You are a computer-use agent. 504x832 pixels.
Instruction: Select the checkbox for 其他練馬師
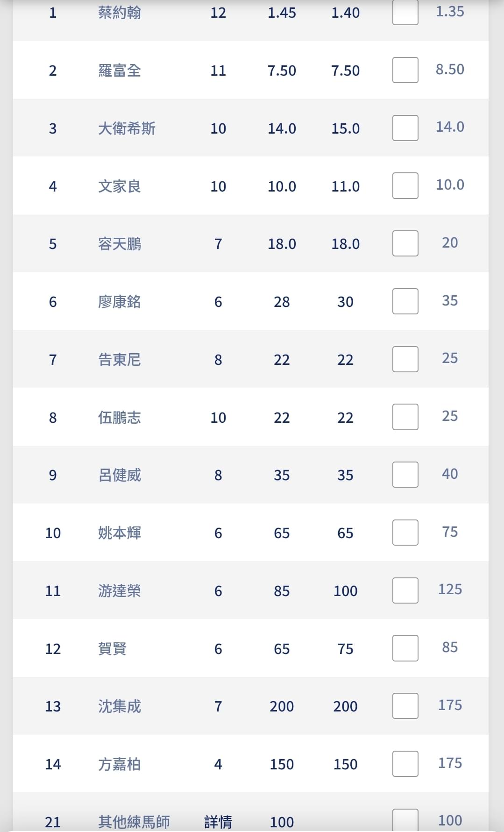(405, 820)
